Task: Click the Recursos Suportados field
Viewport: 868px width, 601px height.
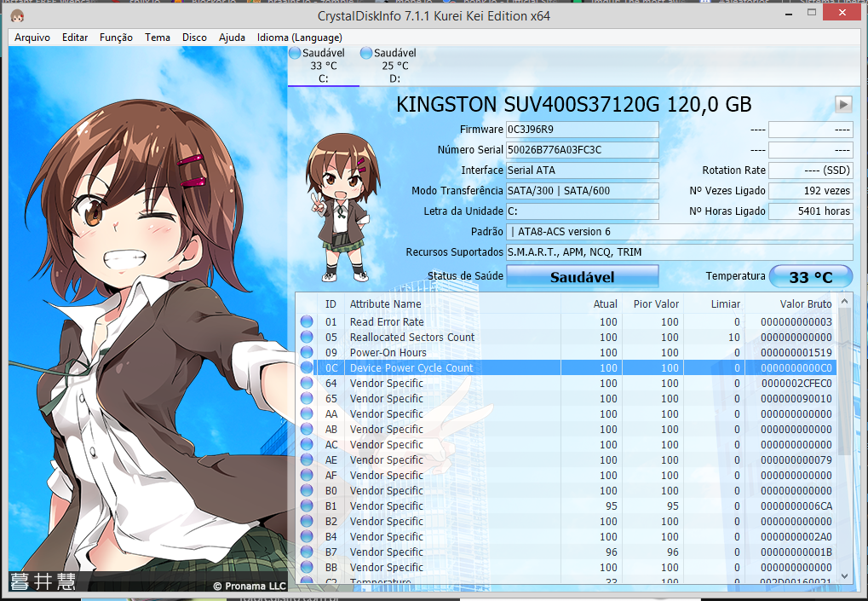Action: coord(680,252)
